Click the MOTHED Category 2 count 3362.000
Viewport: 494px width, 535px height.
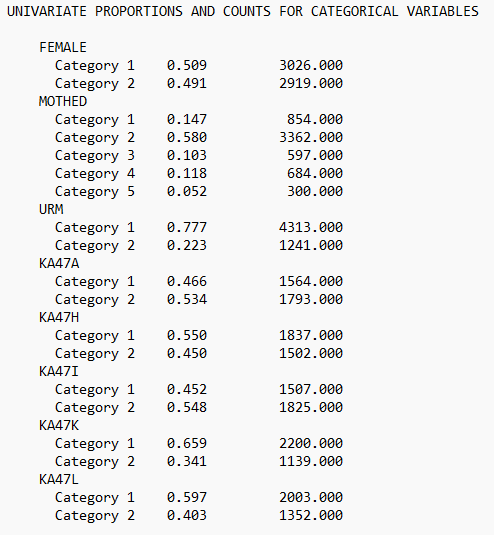[311, 137]
